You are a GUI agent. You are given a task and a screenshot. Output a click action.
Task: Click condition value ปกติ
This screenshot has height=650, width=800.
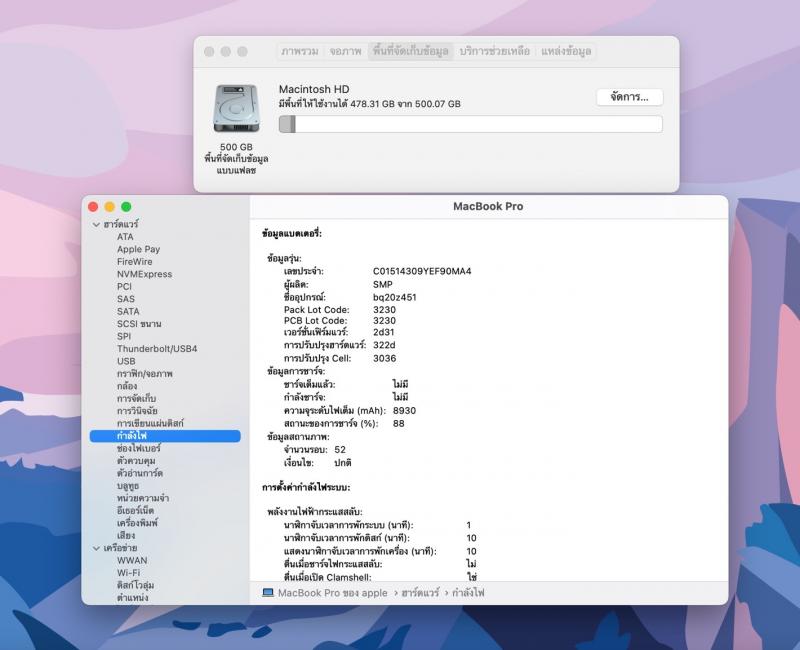point(342,463)
